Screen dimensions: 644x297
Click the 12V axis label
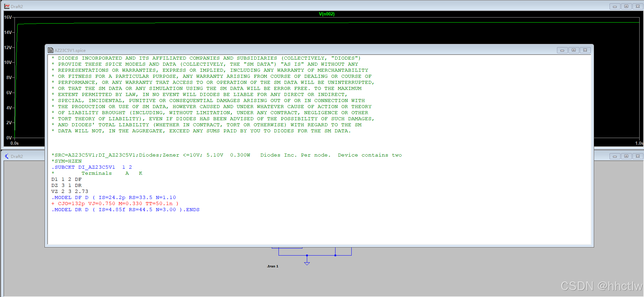(x=8, y=47)
